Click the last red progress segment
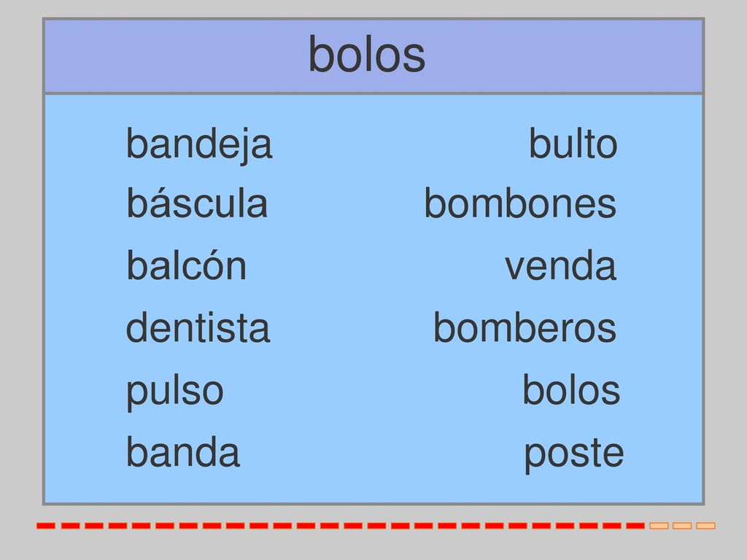The width and height of the screenshot is (747, 560). click(635, 526)
